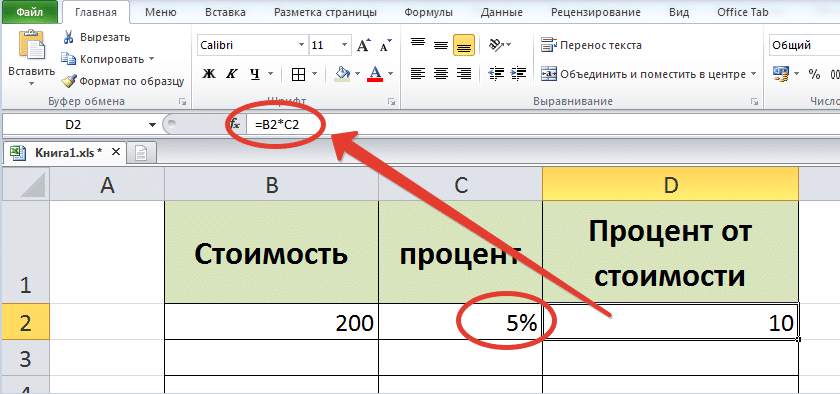Image resolution: width=840 pixels, height=394 pixels.
Task: Select row 2 header
Action: tap(25, 322)
